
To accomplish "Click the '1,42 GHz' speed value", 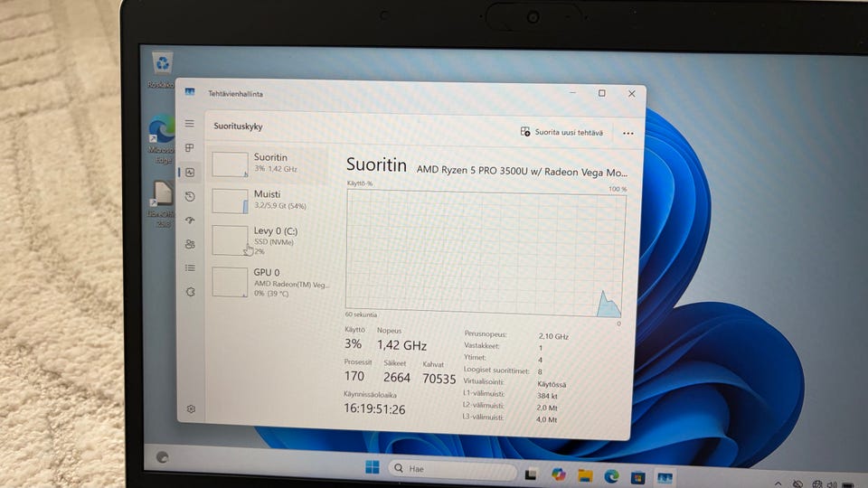I will click(401, 345).
